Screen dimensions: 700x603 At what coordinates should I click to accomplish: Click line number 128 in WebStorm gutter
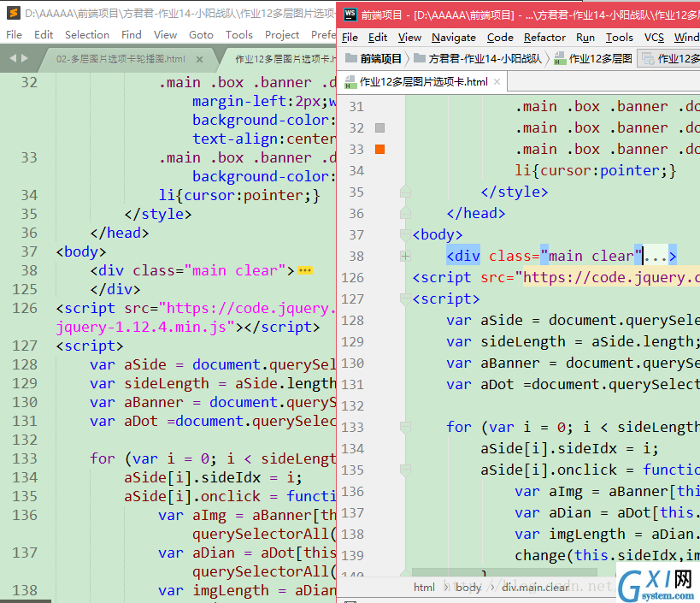[x=353, y=320]
